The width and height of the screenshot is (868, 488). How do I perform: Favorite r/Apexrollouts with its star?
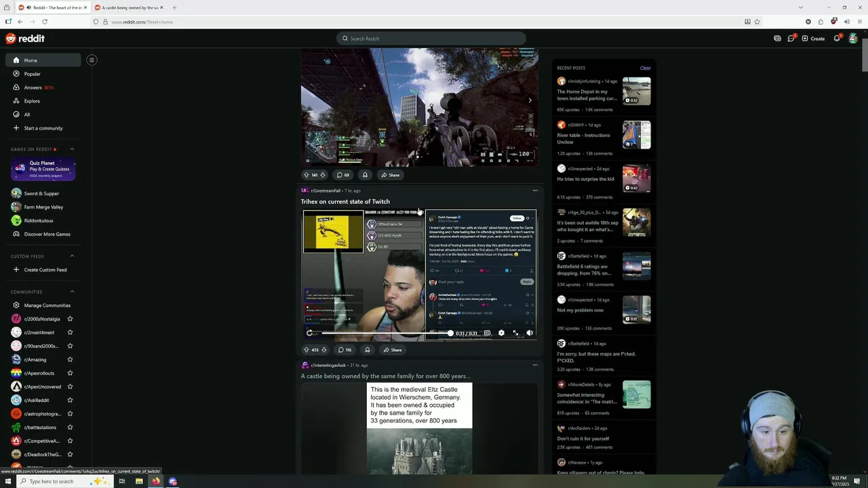[70, 373]
